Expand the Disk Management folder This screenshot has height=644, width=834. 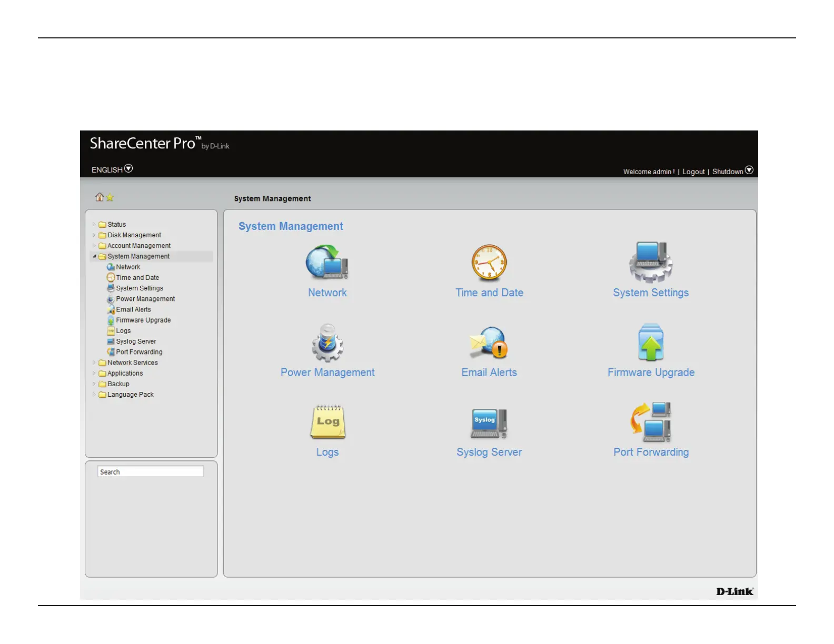[x=94, y=235]
